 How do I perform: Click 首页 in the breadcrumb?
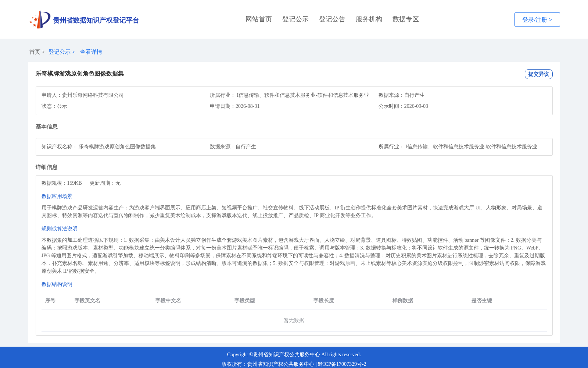point(35,52)
